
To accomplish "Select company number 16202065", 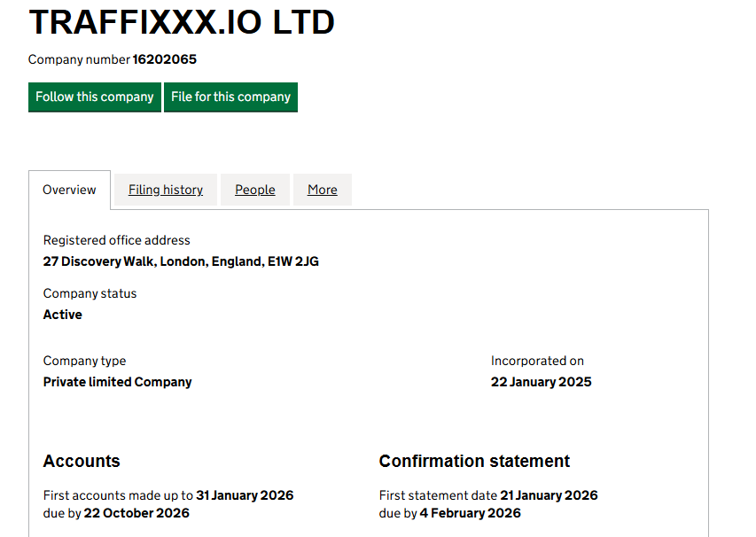I will click(165, 59).
